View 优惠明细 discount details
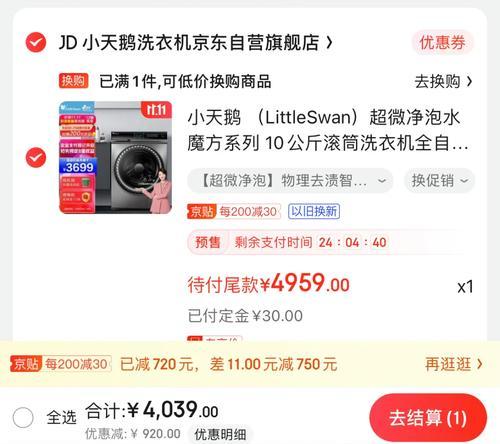This screenshot has width=500, height=444. [x=220, y=434]
